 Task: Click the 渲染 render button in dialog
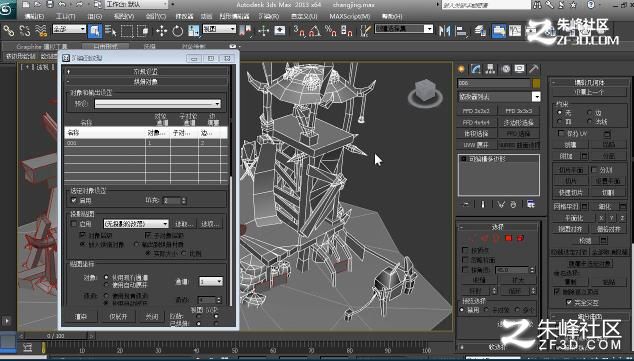click(x=81, y=317)
